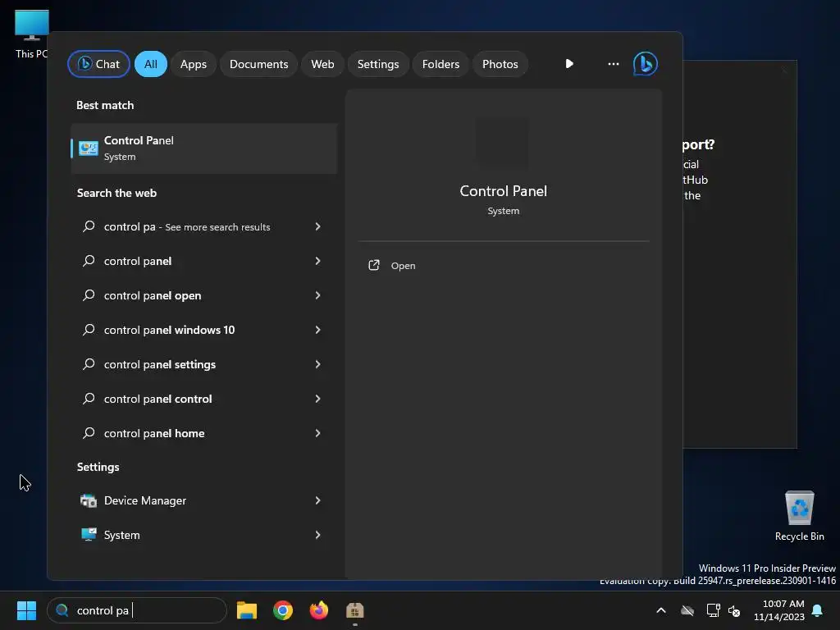Launch Firefox from the taskbar
Viewport: 840px width, 630px height.
pyautogui.click(x=319, y=610)
